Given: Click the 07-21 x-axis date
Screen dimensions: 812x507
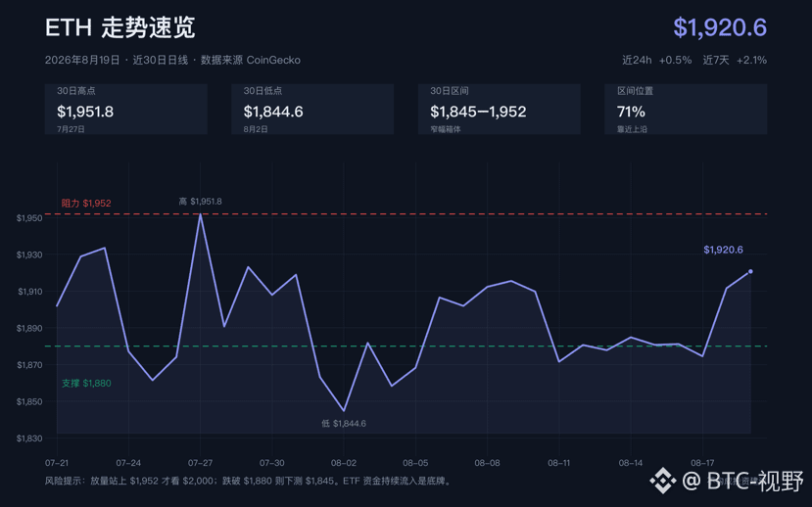Looking at the screenshot, I should coord(57,463).
